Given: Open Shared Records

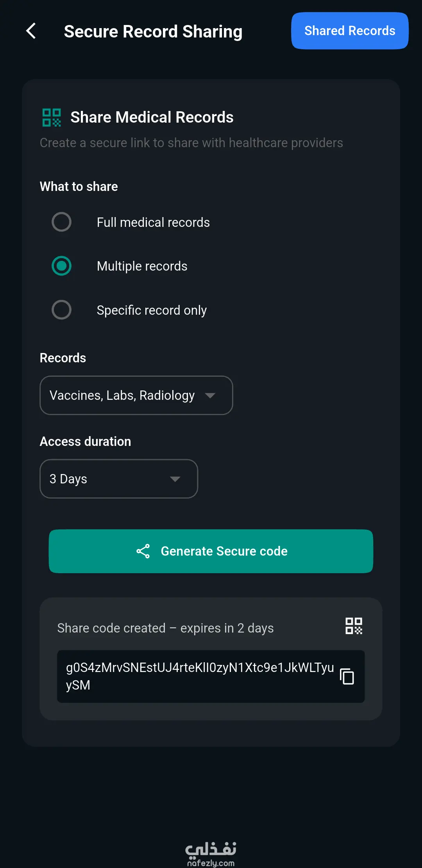Looking at the screenshot, I should click(x=350, y=31).
